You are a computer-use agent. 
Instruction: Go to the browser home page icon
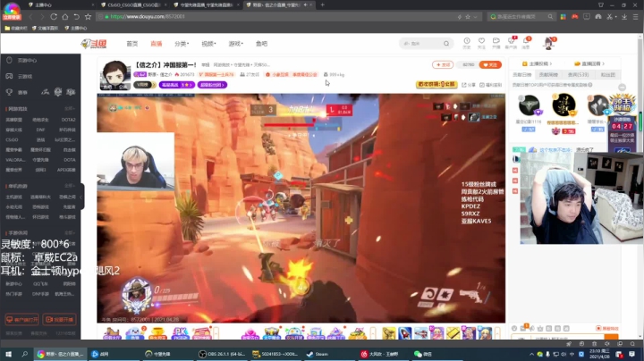point(65,17)
